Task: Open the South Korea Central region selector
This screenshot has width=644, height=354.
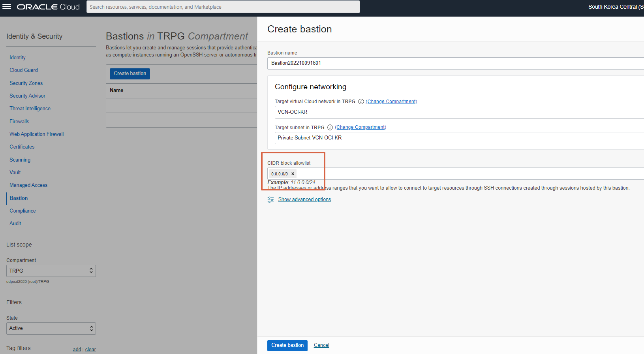Action: [616, 7]
